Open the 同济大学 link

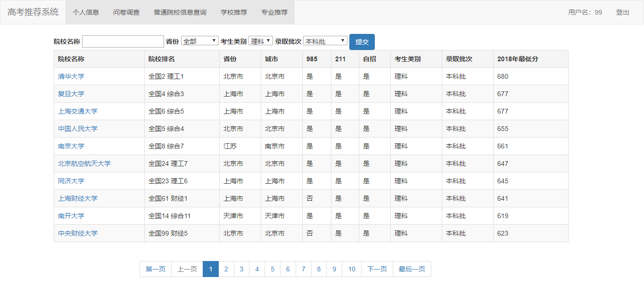[x=71, y=181]
